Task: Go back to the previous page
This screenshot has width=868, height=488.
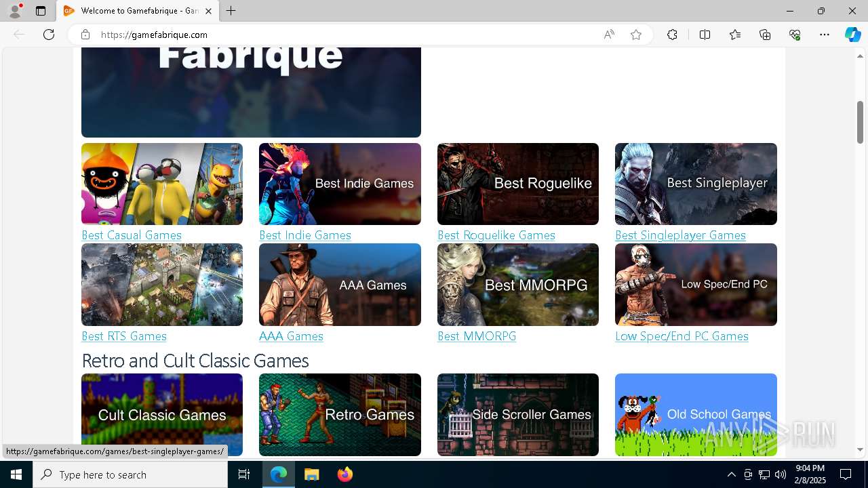Action: (x=19, y=35)
